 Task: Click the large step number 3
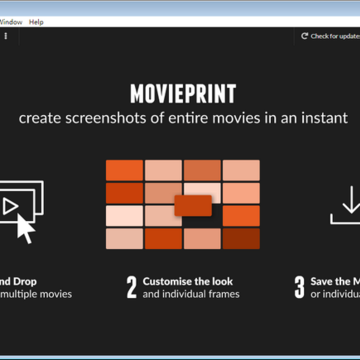point(299,287)
